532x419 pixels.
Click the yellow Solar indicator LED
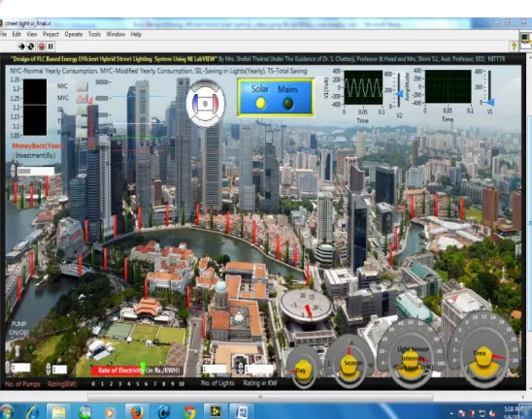(260, 104)
